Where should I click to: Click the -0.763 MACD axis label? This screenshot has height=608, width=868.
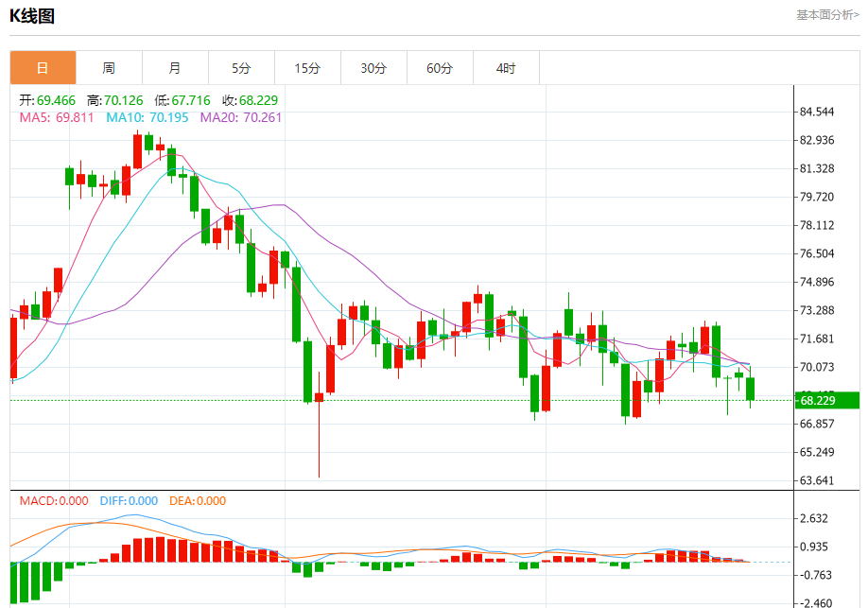tap(815, 575)
